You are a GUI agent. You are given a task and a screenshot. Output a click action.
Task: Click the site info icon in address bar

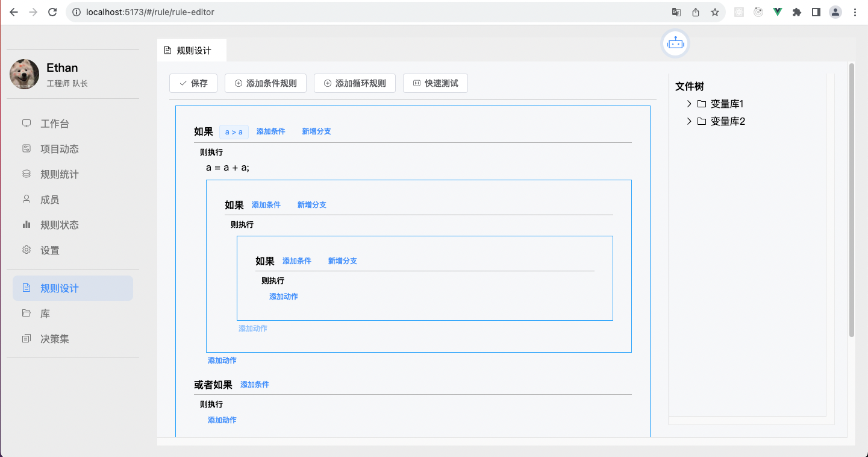click(x=76, y=12)
